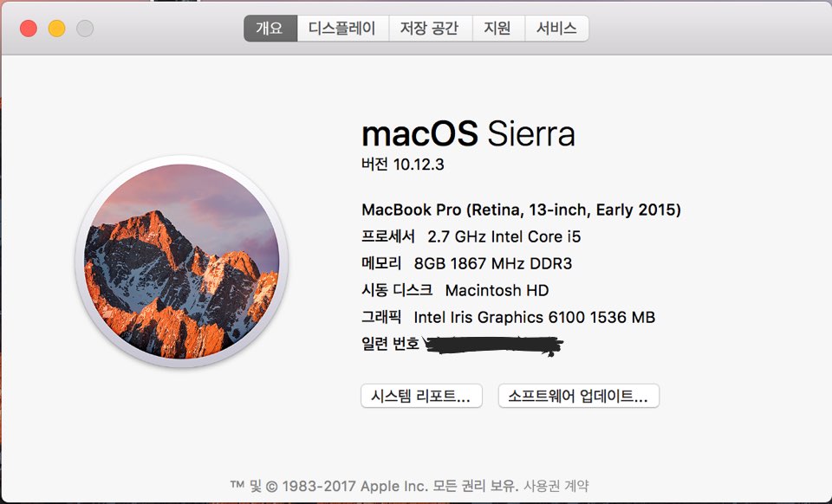Click the 그래픽 Intel Iris Graphics 6100 line

click(508, 317)
